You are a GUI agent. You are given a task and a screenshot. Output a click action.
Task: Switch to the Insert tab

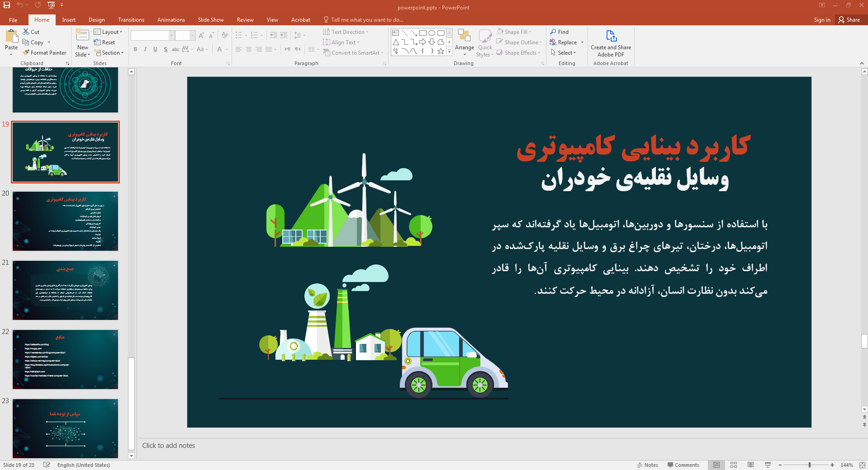(69, 20)
